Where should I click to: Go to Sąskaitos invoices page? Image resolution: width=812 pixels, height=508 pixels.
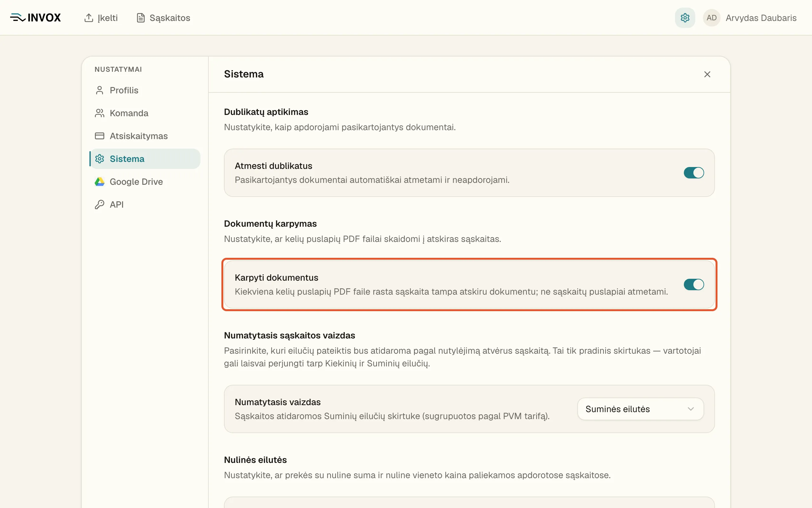coord(163,18)
